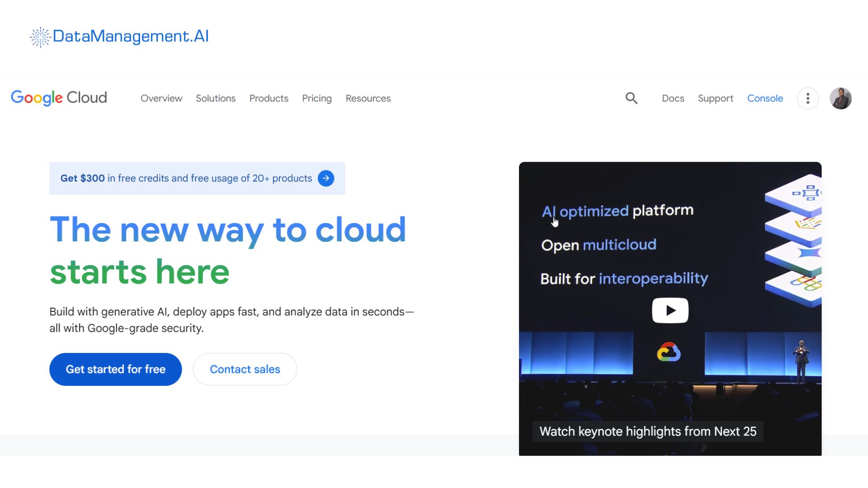Open the Solutions dropdown

tap(216, 98)
